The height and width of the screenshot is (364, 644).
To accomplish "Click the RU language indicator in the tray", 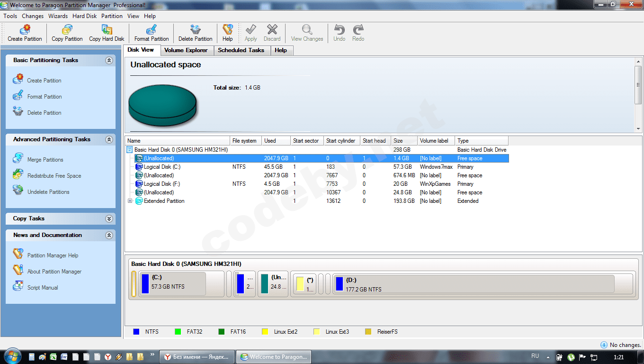I will coord(535,355).
